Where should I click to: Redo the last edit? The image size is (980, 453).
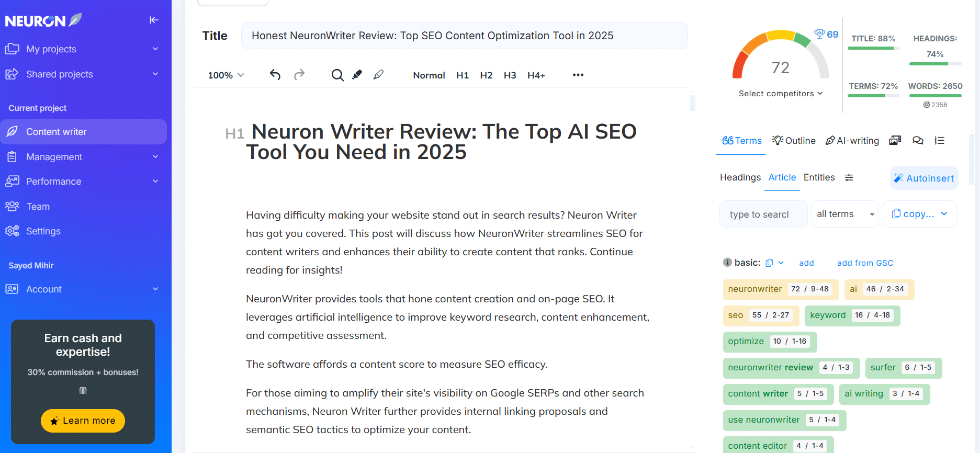[299, 75]
